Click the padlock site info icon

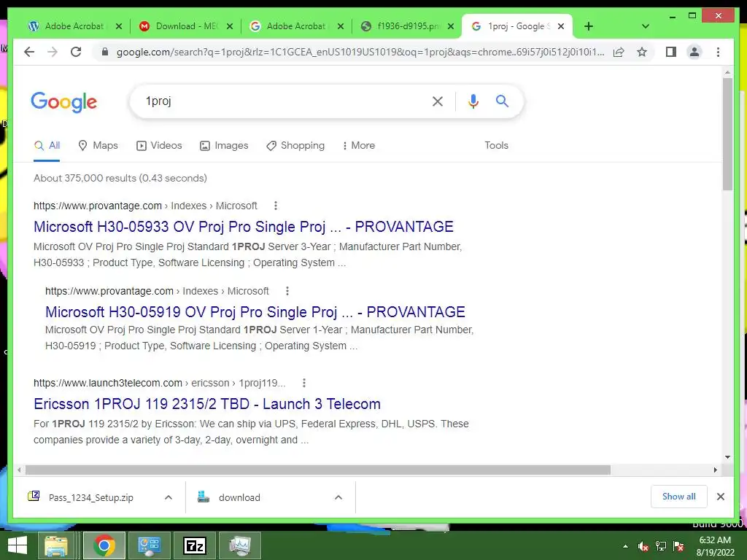[x=105, y=52]
